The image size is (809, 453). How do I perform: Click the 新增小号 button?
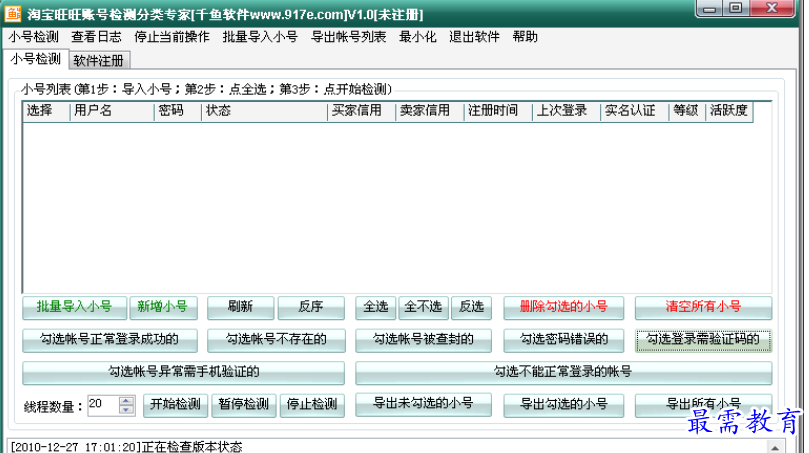[x=163, y=308]
